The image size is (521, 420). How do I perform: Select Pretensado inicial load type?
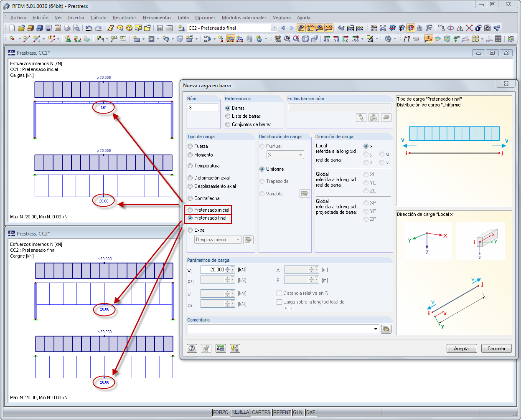(190, 210)
